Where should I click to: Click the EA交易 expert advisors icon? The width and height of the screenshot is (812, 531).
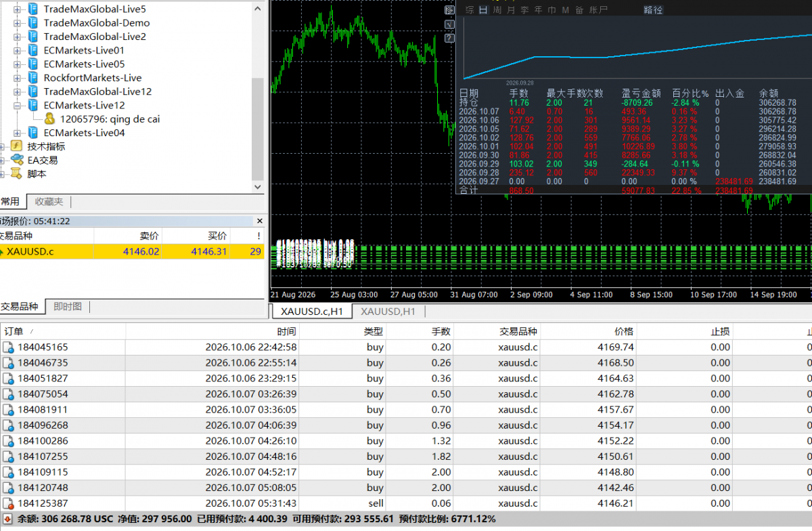pos(17,160)
